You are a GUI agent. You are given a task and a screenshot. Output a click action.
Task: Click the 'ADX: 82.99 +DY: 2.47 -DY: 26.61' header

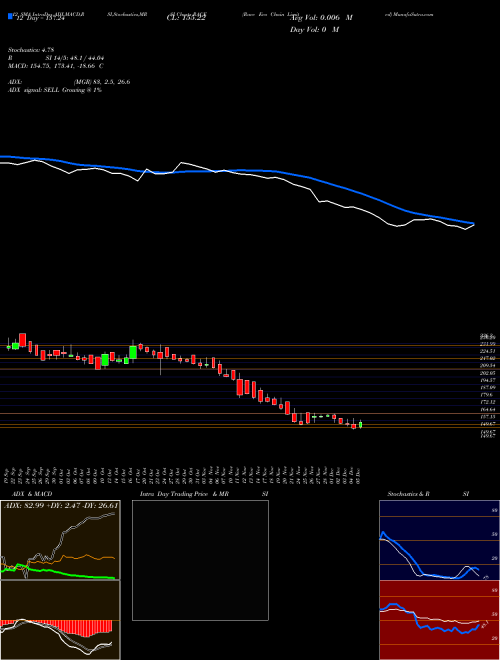pos(61,505)
